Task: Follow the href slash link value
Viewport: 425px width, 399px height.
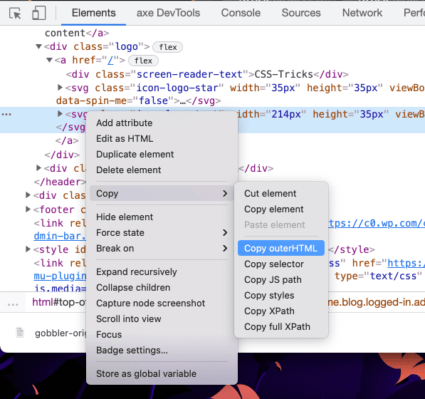Action: click(111, 60)
